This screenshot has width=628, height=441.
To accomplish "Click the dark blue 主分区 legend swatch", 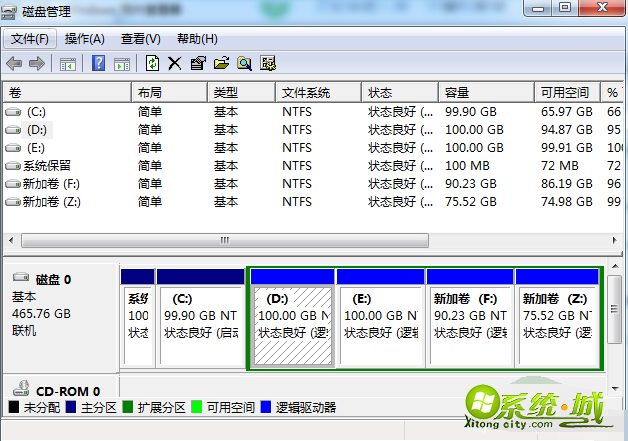I will (x=71, y=407).
